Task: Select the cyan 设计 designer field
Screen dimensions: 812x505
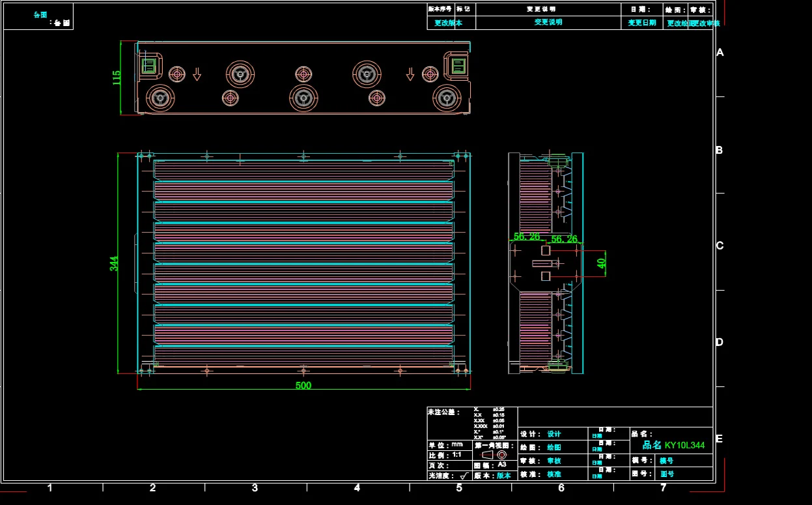Action: pos(553,434)
